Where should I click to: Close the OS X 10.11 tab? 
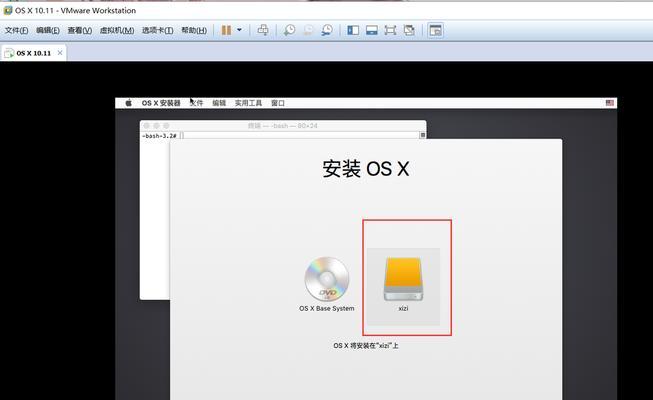coord(60,52)
